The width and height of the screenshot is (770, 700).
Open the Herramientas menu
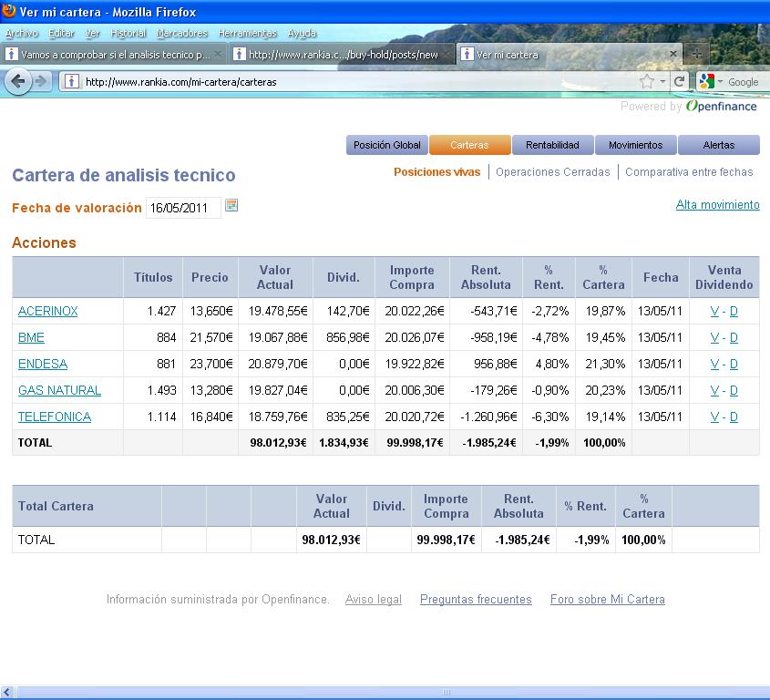247,33
